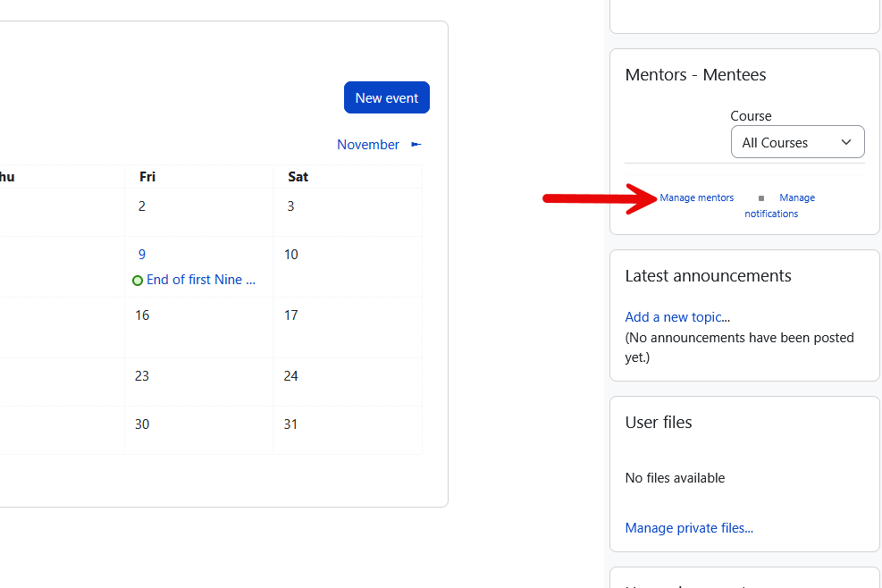Screen dimensions: 882x588
Task: Go to the November month link
Action: (368, 145)
